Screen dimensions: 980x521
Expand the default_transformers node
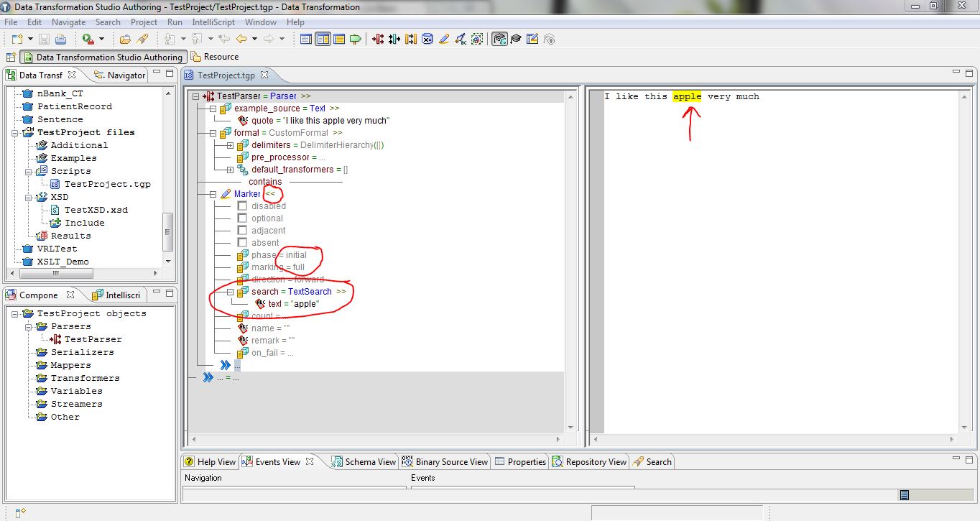pyautogui.click(x=230, y=170)
